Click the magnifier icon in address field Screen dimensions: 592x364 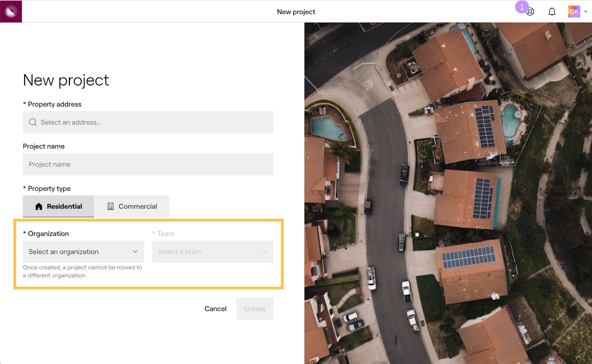click(33, 122)
